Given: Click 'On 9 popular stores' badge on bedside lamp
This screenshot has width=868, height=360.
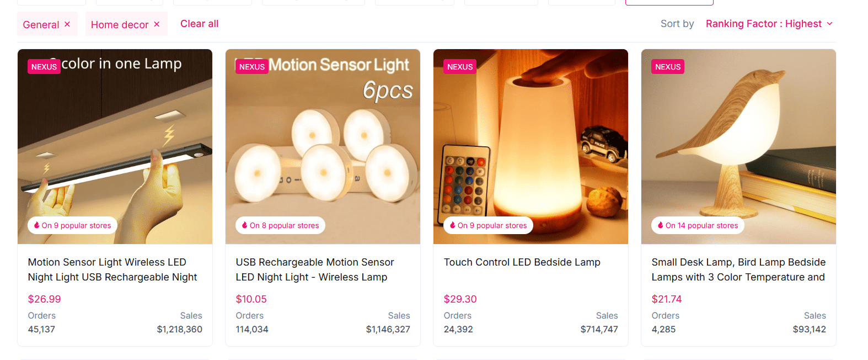Looking at the screenshot, I should (488, 225).
